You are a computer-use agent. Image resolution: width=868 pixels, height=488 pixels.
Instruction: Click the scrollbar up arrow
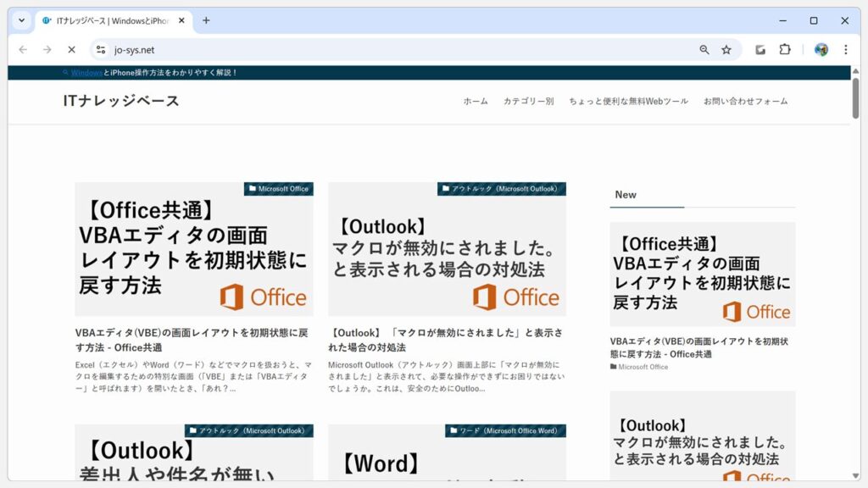pyautogui.click(x=855, y=71)
